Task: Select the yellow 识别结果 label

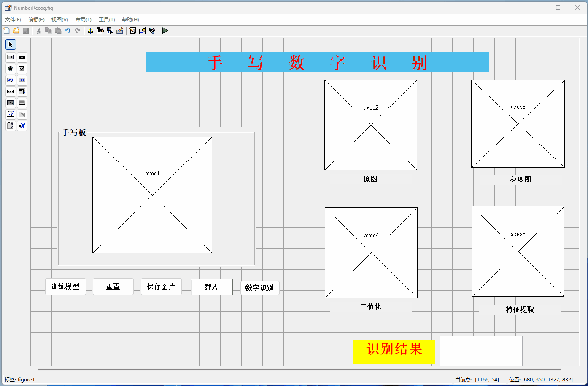Action: [x=394, y=351]
